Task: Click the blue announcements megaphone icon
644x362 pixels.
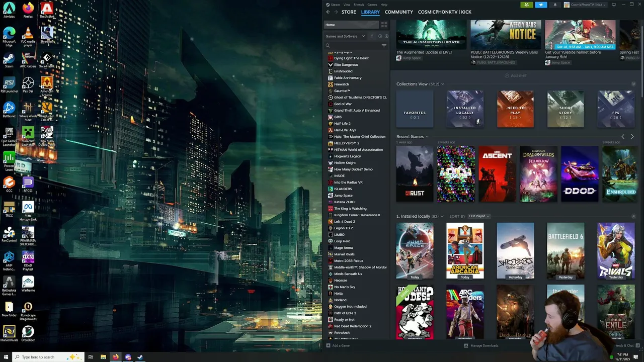Action: (541, 5)
